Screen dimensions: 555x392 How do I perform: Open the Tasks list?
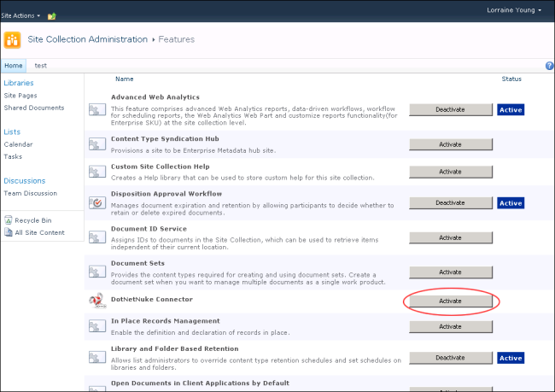[x=13, y=156]
